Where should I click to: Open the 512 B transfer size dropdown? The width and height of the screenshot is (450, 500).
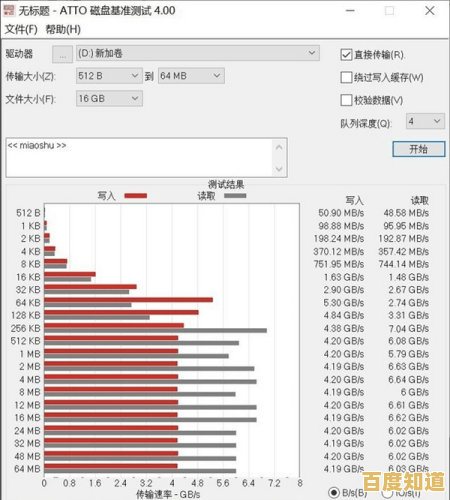click(108, 76)
